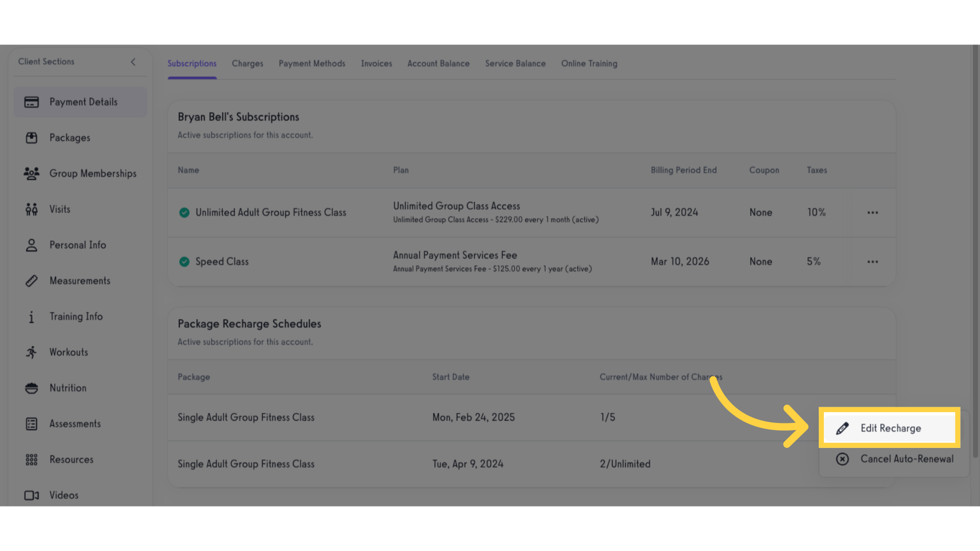Open the Account Balance tab

point(438,64)
